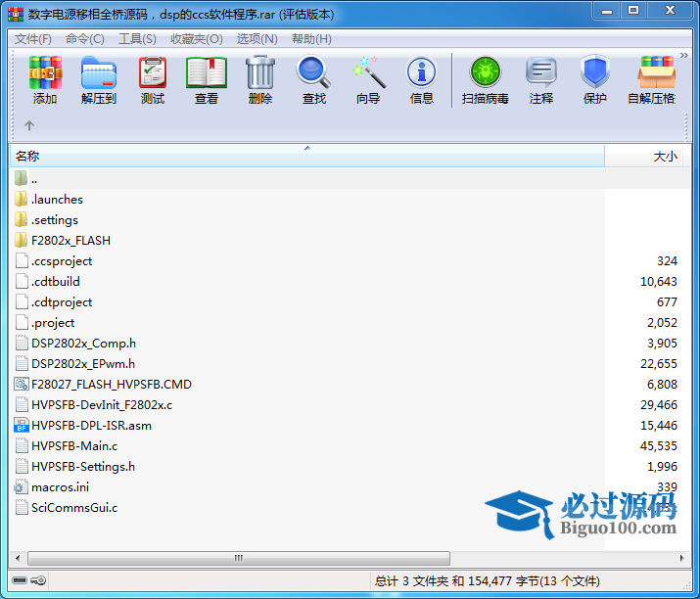Screen dimensions: 700x599
Task: Click the horizontal scrollbar thumb
Action: point(239,558)
